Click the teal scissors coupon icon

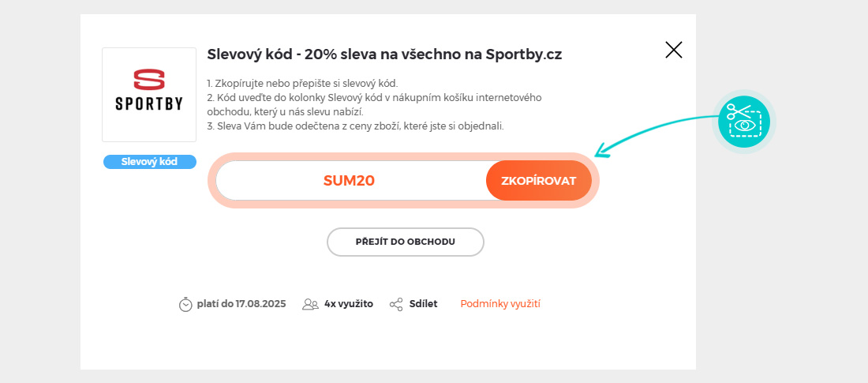point(744,122)
